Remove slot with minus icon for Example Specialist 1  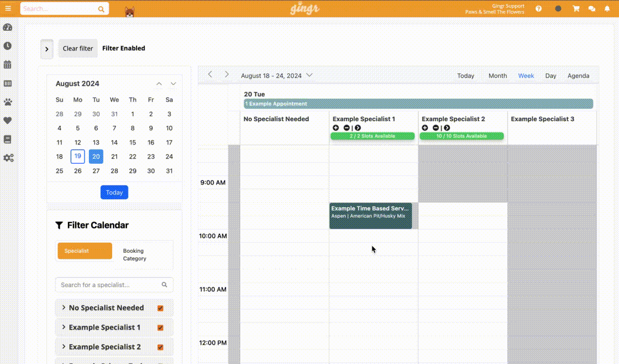346,128
